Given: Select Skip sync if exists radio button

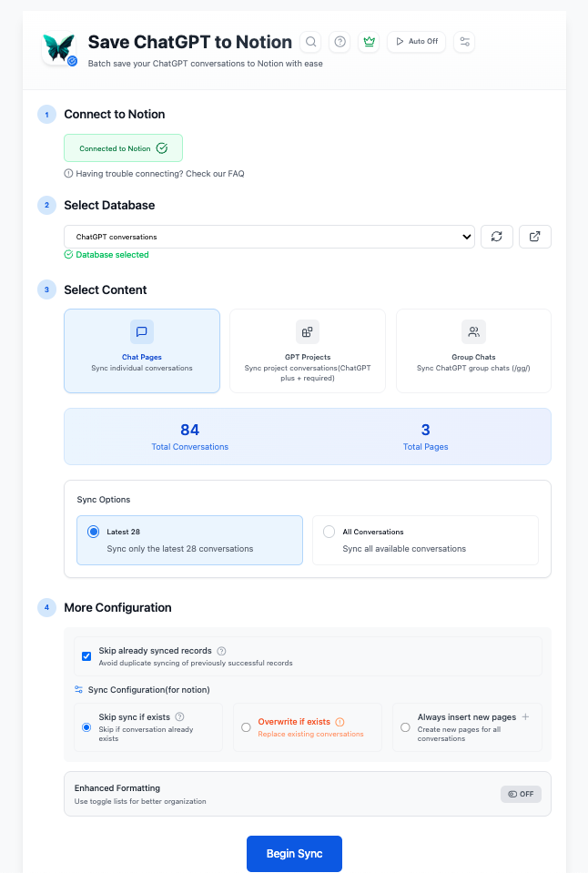Looking at the screenshot, I should pyautogui.click(x=86, y=727).
